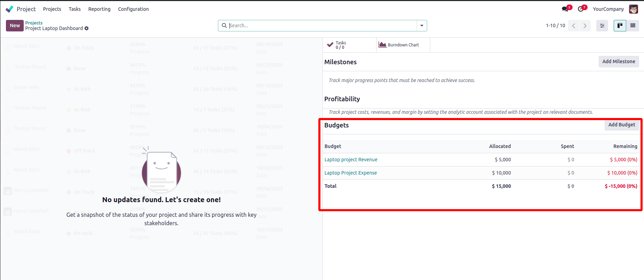Switch to kanban view
This screenshot has height=280, width=644.
coord(620,25)
